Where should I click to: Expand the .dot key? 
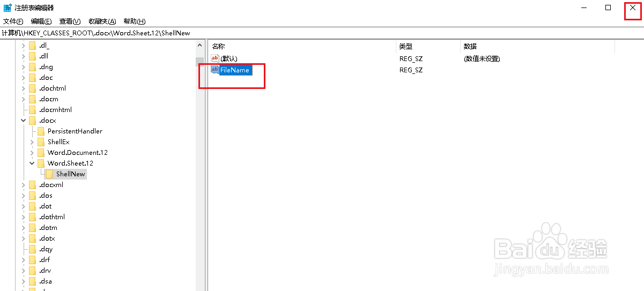click(23, 206)
